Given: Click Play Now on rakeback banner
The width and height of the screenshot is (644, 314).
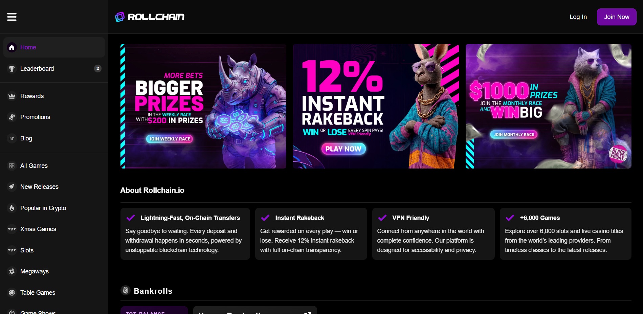Looking at the screenshot, I should point(343,149).
